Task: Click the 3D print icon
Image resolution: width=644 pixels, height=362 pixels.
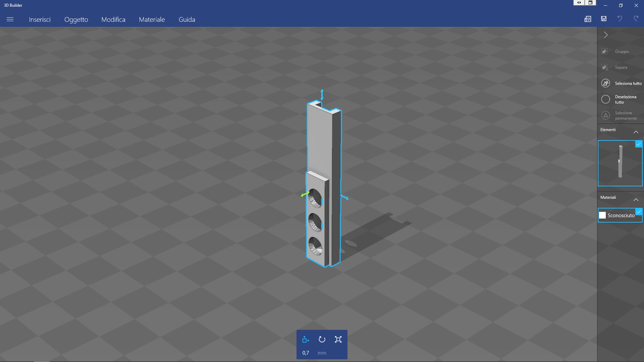Action: point(588,19)
